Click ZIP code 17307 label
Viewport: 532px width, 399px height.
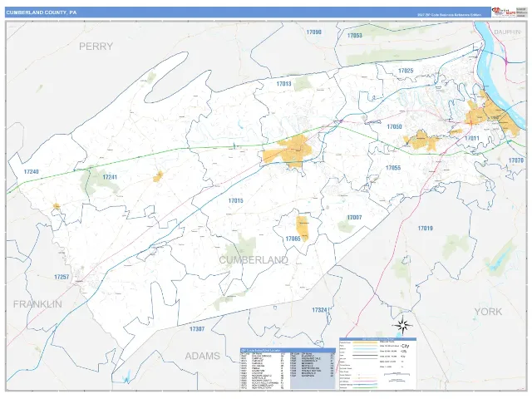197,329
